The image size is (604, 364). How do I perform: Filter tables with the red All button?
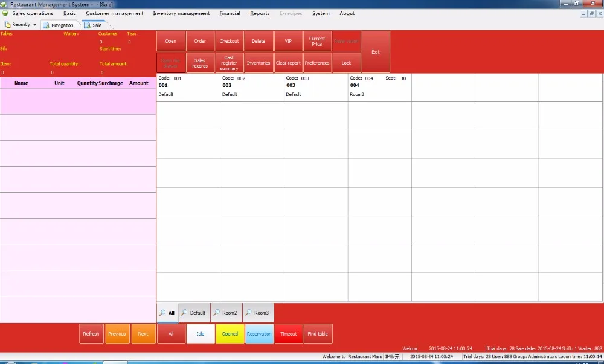[171, 334]
